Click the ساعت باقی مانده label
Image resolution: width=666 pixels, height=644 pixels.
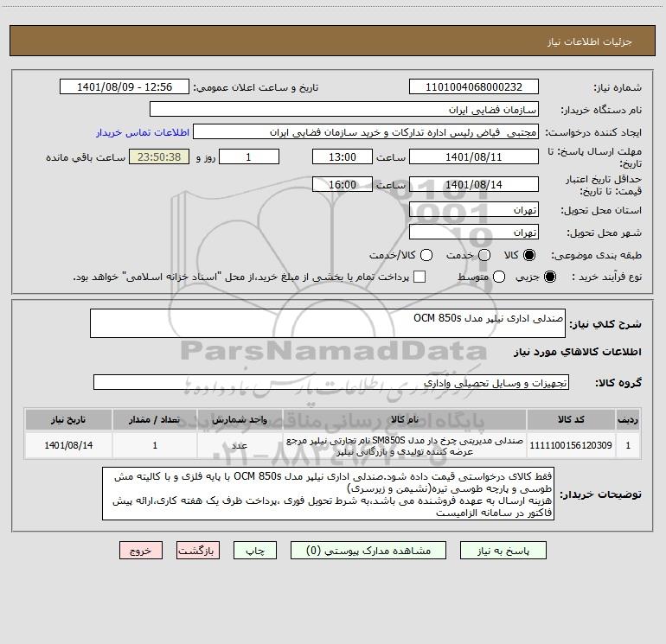(86, 157)
